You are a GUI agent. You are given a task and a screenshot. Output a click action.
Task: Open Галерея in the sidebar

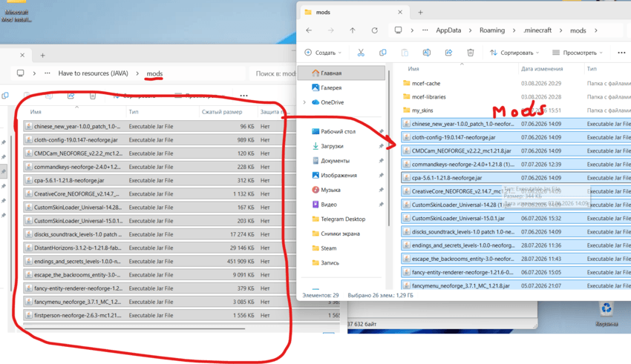coord(331,87)
